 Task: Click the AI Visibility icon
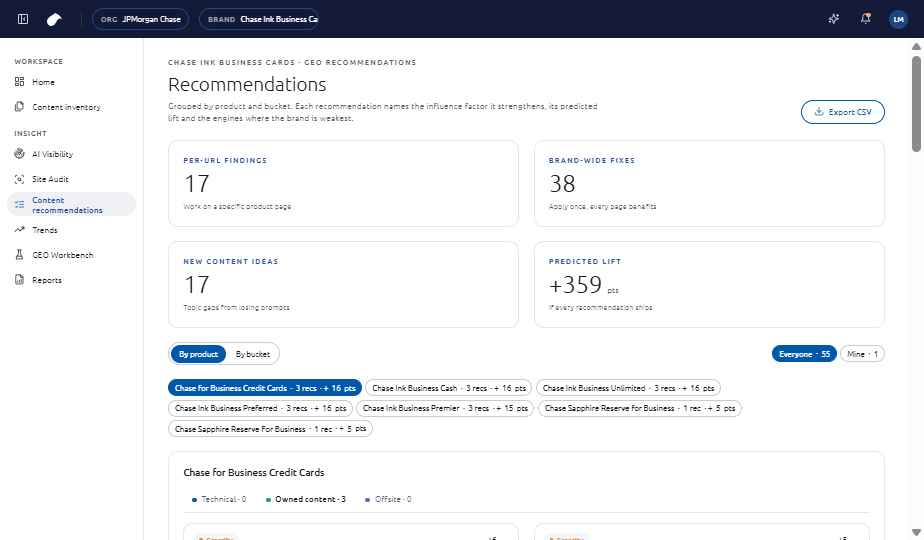19,154
